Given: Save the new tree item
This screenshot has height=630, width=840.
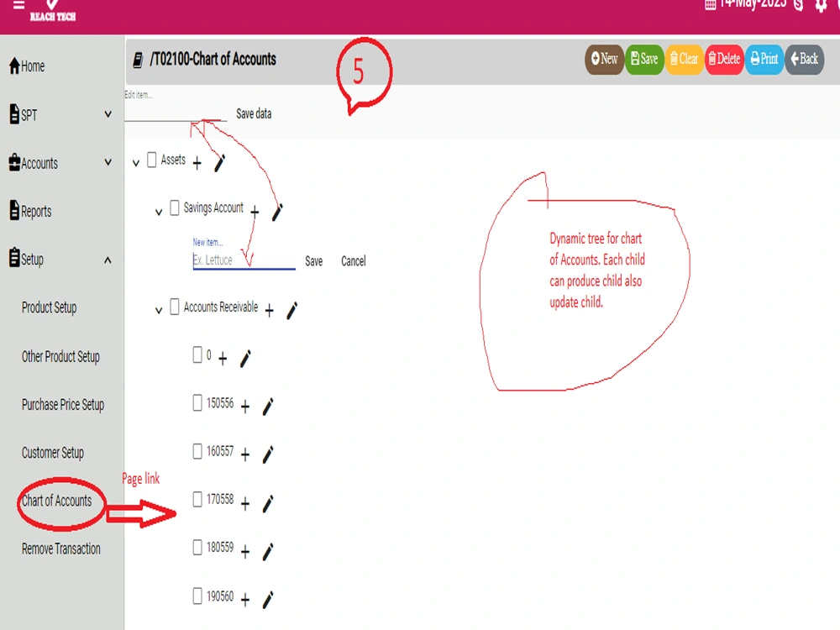Looking at the screenshot, I should point(314,261).
